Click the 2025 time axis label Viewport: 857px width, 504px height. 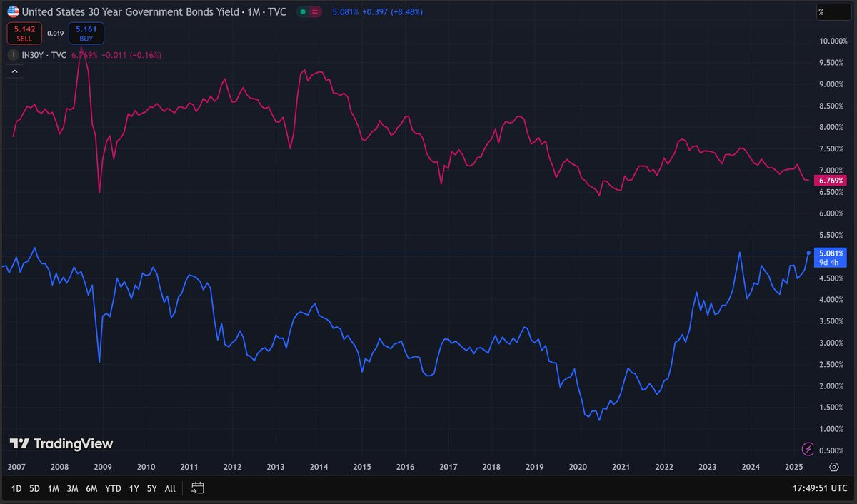(x=793, y=467)
